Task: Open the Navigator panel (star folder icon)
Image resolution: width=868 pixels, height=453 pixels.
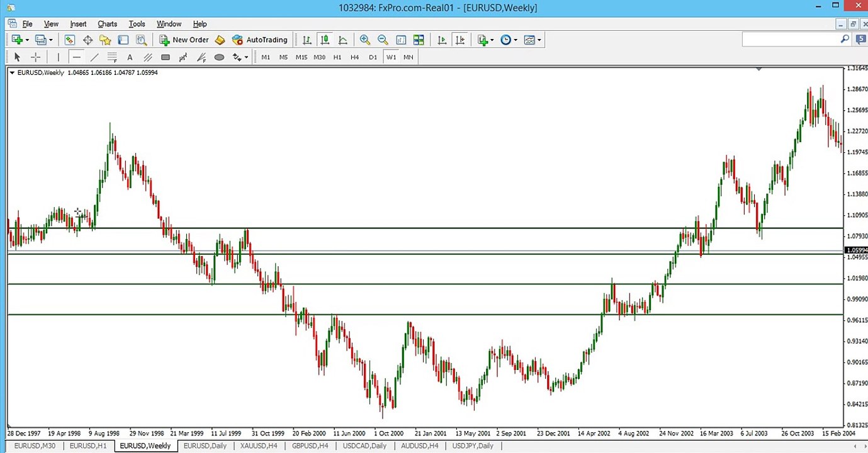Action: pyautogui.click(x=105, y=40)
